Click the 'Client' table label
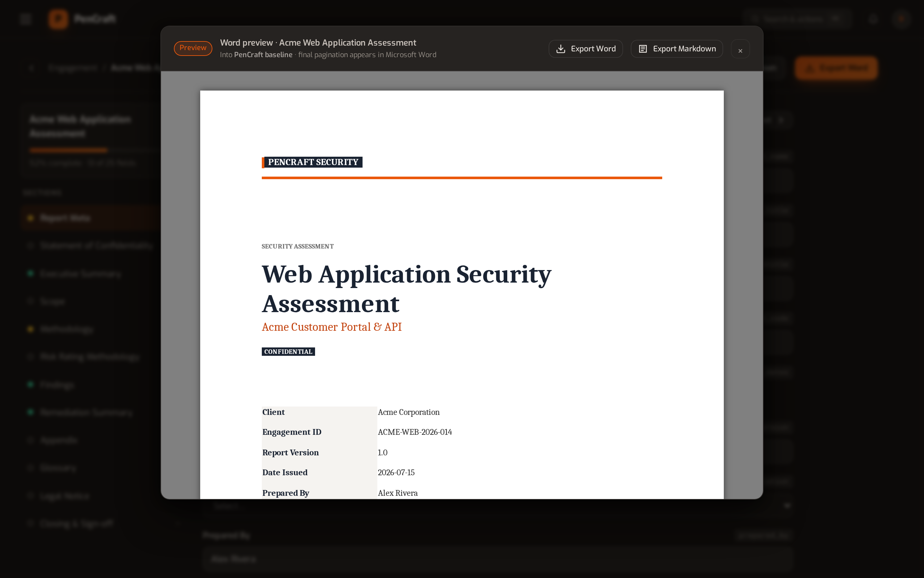 (x=273, y=412)
